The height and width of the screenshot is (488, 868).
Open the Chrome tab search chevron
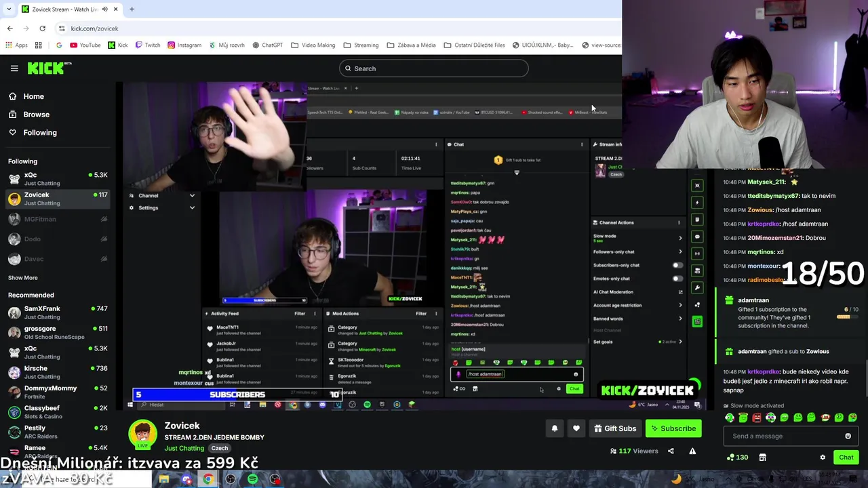tap(7, 9)
